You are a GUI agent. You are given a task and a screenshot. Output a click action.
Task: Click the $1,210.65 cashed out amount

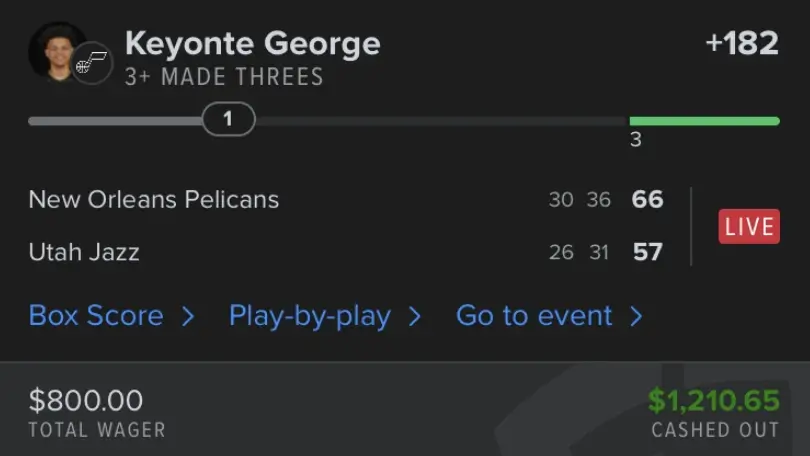(x=713, y=401)
